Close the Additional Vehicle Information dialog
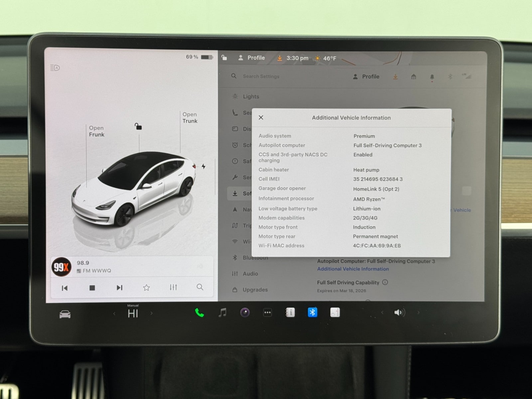 (261, 117)
